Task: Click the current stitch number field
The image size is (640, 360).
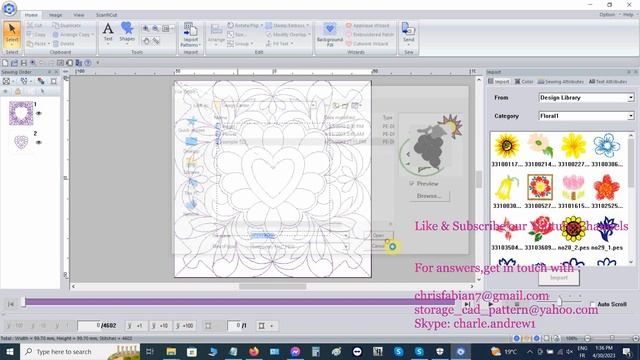Action: point(89,326)
